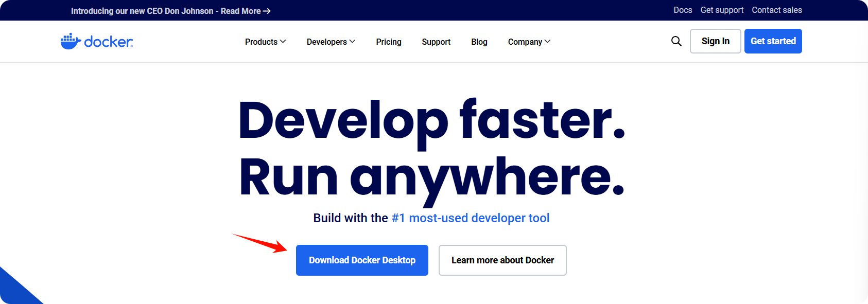Screen dimensions: 868x304
Task: Follow the #1 most-used developer tool link
Action: pyautogui.click(x=470, y=218)
